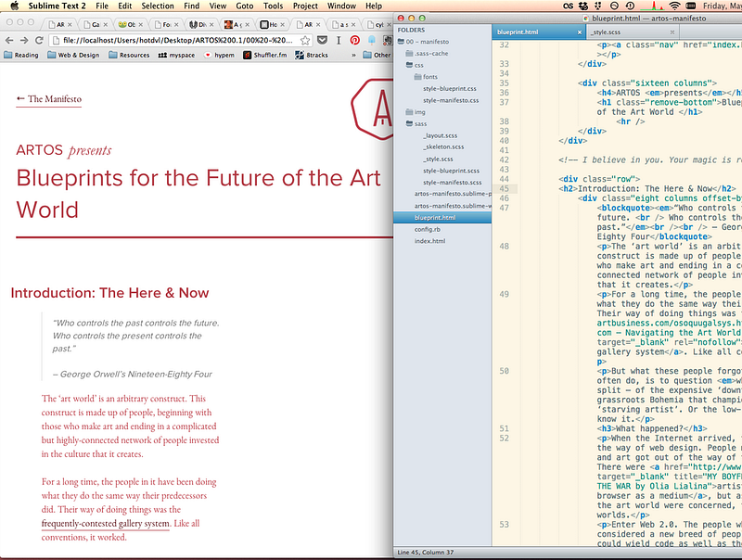Image resolution: width=742 pixels, height=560 pixels.
Task: Collapse the css folder in sidebar
Action: pyautogui.click(x=407, y=66)
